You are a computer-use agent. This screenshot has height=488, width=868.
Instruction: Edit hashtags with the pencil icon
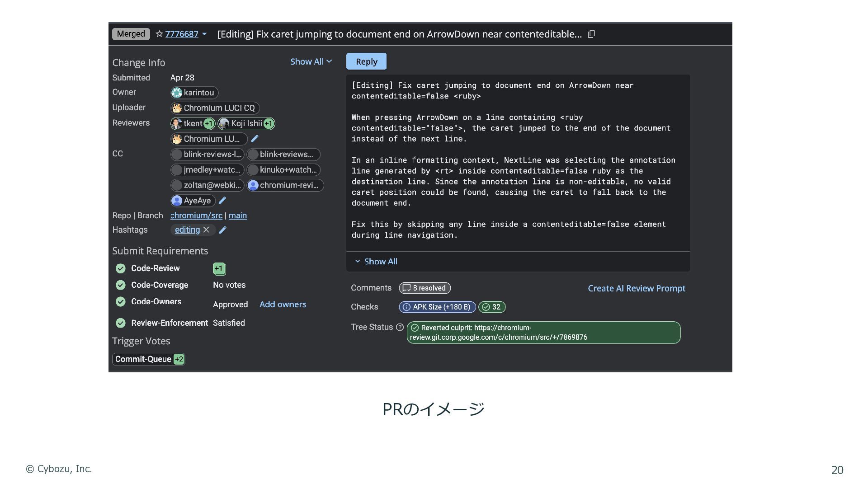(x=222, y=230)
